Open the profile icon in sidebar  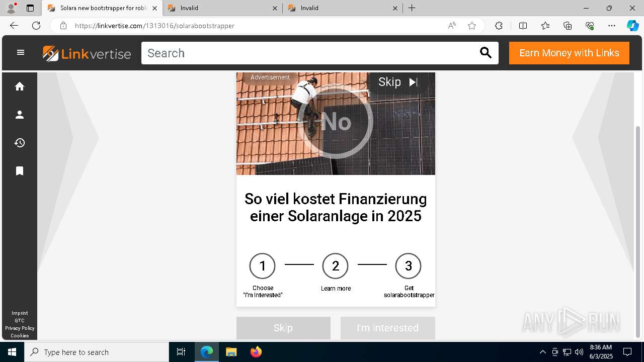click(x=20, y=115)
